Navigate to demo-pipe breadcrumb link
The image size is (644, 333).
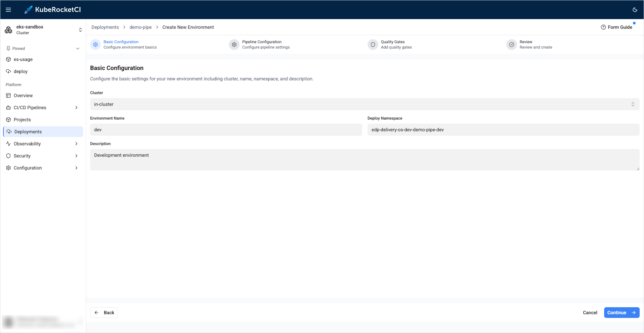pyautogui.click(x=140, y=27)
